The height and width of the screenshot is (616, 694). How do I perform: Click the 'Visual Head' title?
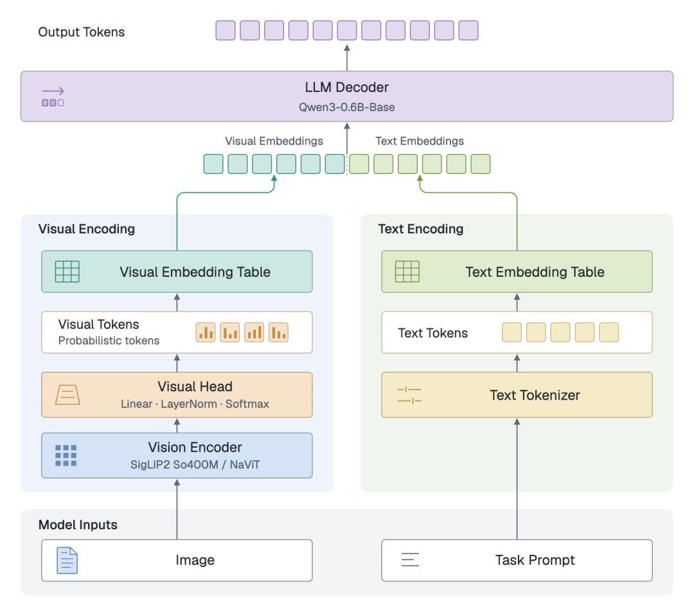[x=195, y=386]
